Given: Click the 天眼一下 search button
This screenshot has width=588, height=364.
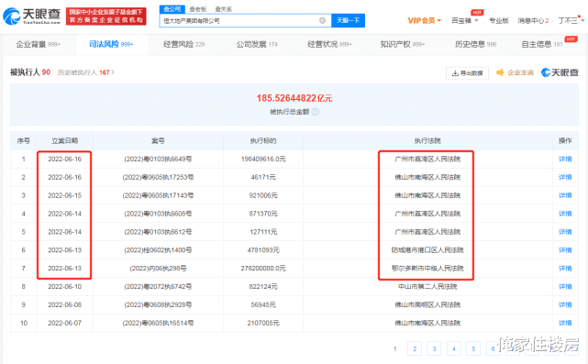Looking at the screenshot, I should coord(348,20).
